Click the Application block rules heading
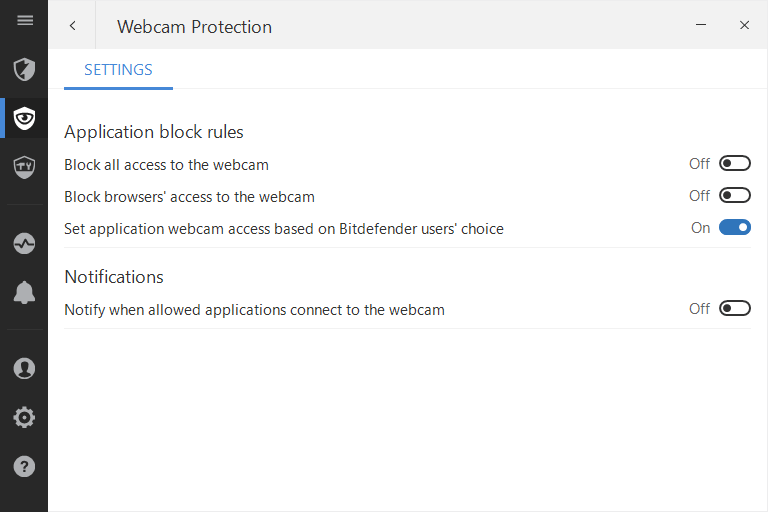Image resolution: width=768 pixels, height=512 pixels. click(x=154, y=132)
